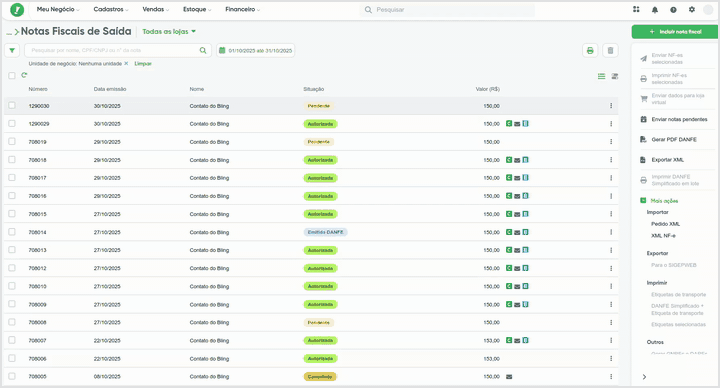
Task: Click the Incluir nota fiscal button
Action: (x=675, y=32)
